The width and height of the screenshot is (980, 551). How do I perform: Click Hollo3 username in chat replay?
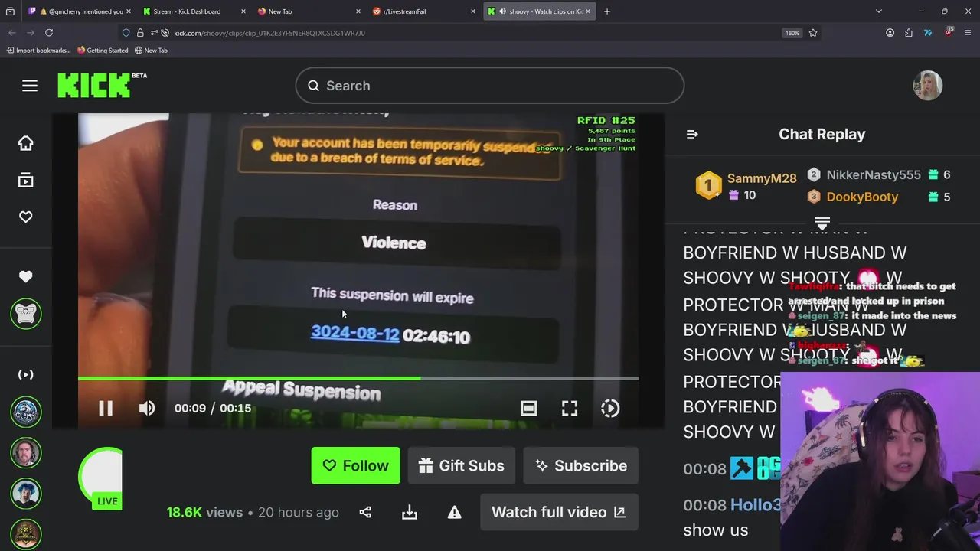tap(756, 505)
